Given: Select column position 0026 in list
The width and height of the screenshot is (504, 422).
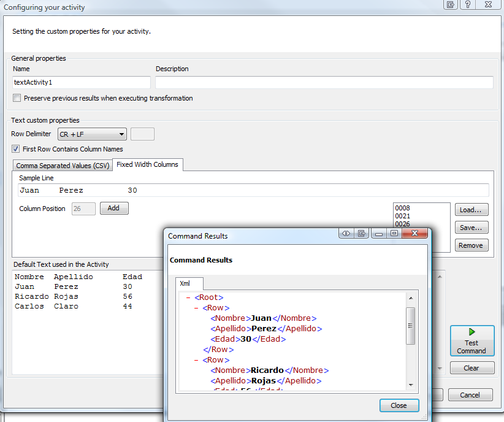Looking at the screenshot, I should 402,224.
